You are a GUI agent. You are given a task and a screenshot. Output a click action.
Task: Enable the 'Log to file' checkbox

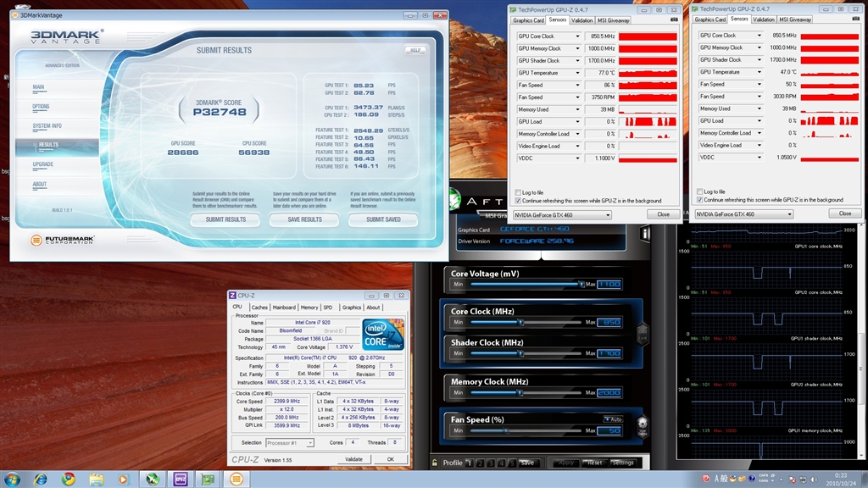(519, 192)
